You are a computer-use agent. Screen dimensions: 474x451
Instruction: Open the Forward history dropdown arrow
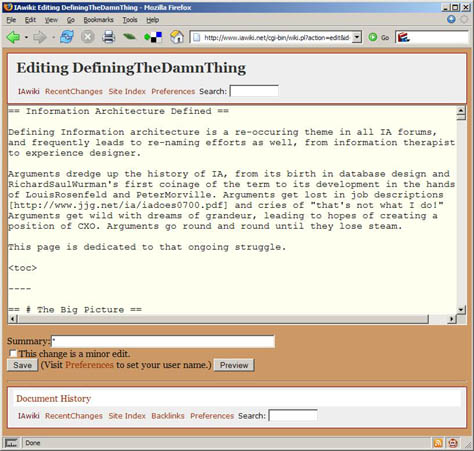point(53,37)
